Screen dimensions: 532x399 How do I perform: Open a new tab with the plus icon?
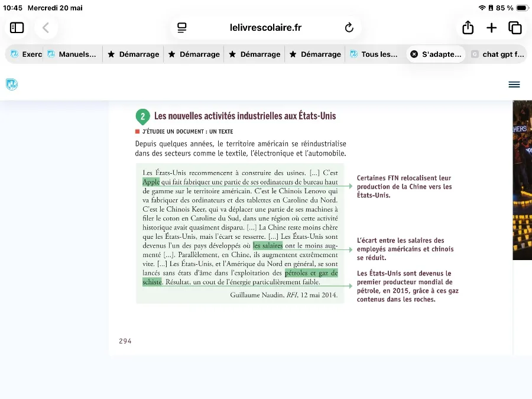491,27
